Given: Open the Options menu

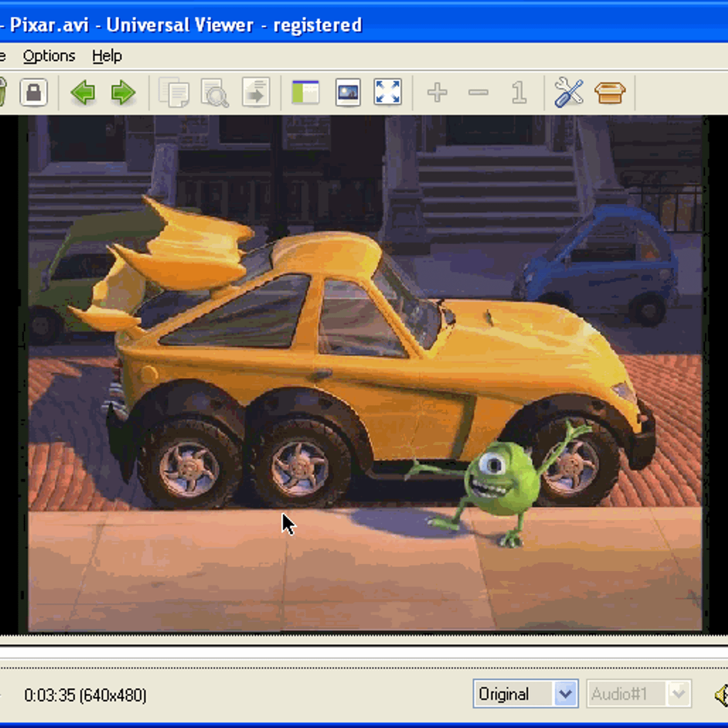Looking at the screenshot, I should [49, 56].
